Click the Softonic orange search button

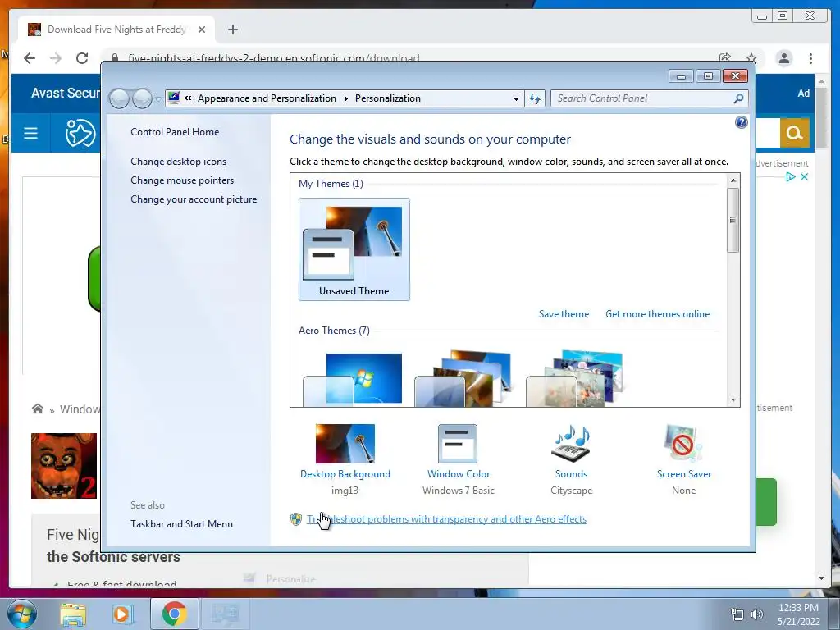point(794,132)
